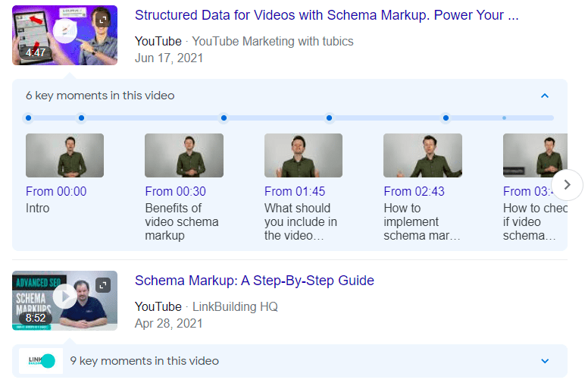Click 'Jun 17, 2021' date text
The height and width of the screenshot is (386, 588).
coord(169,58)
